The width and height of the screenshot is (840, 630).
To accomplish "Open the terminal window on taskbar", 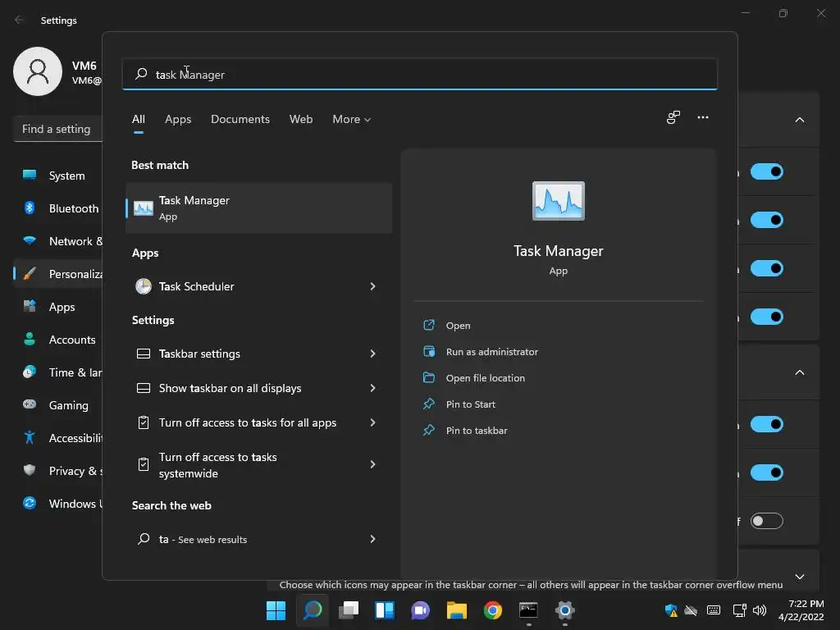I will click(529, 610).
